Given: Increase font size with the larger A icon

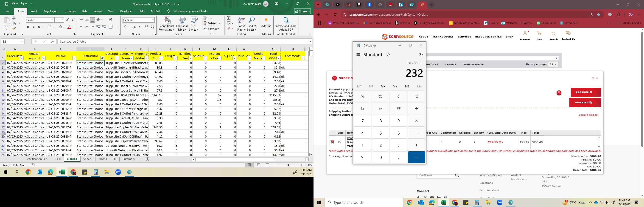Looking at the screenshot, I should pos(67,20).
